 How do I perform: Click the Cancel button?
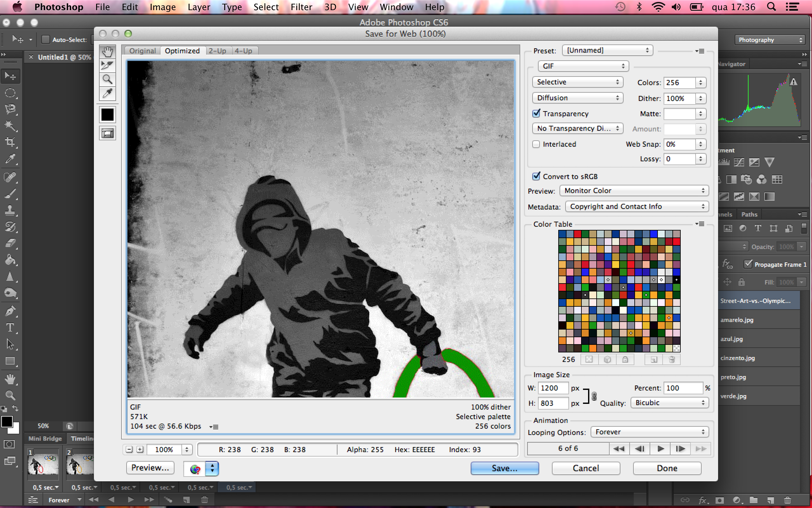click(x=586, y=468)
